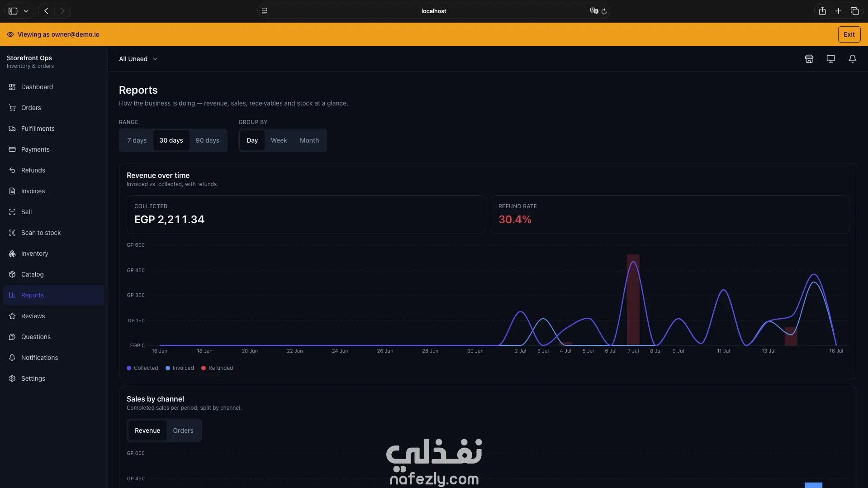Screen dimensions: 868x488
Task: Go to Inventory page
Action: tap(53, 254)
